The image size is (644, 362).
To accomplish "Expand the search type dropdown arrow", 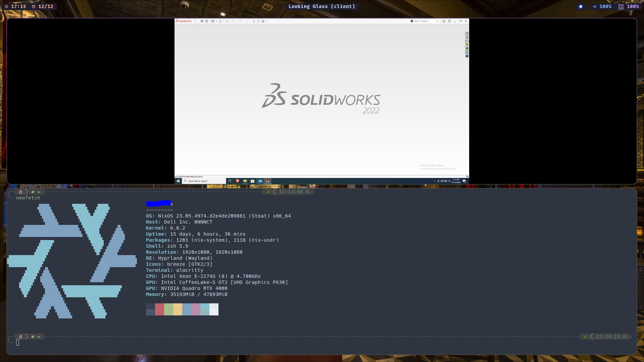I will pyautogui.click(x=440, y=21).
